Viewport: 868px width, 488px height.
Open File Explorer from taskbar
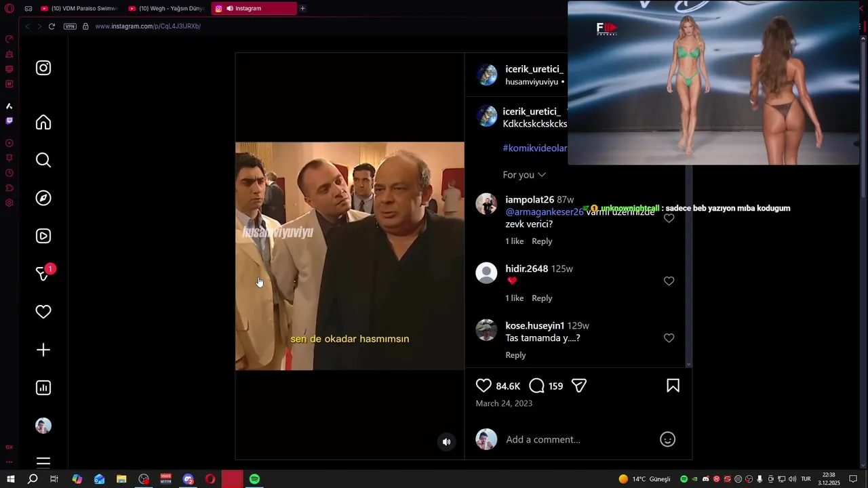tap(121, 479)
